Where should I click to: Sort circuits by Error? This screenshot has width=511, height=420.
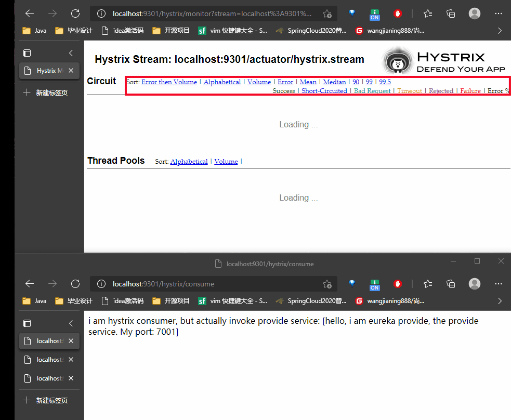pos(285,82)
